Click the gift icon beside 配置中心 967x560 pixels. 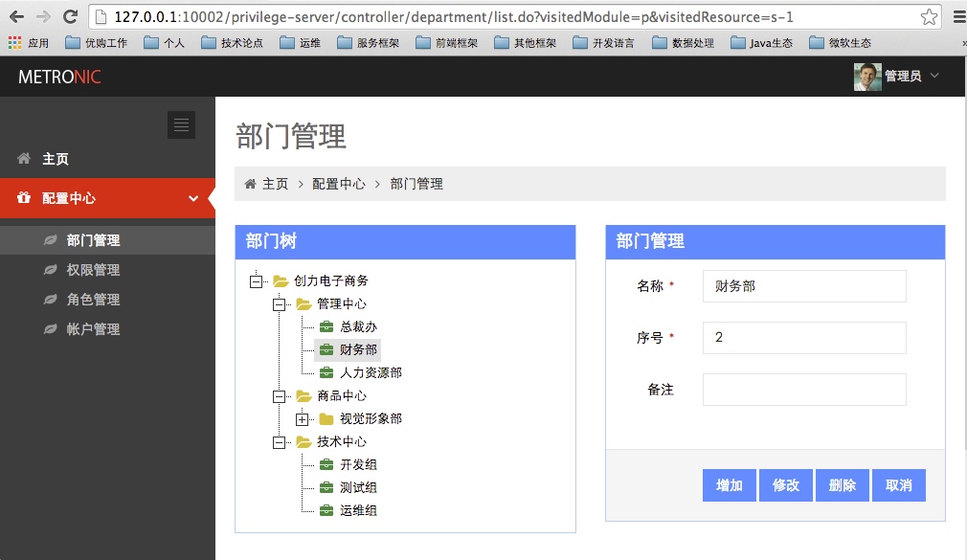(x=23, y=198)
